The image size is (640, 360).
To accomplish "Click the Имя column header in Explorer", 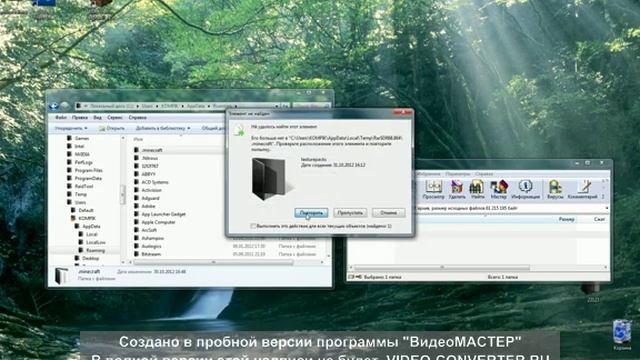I will (139, 140).
